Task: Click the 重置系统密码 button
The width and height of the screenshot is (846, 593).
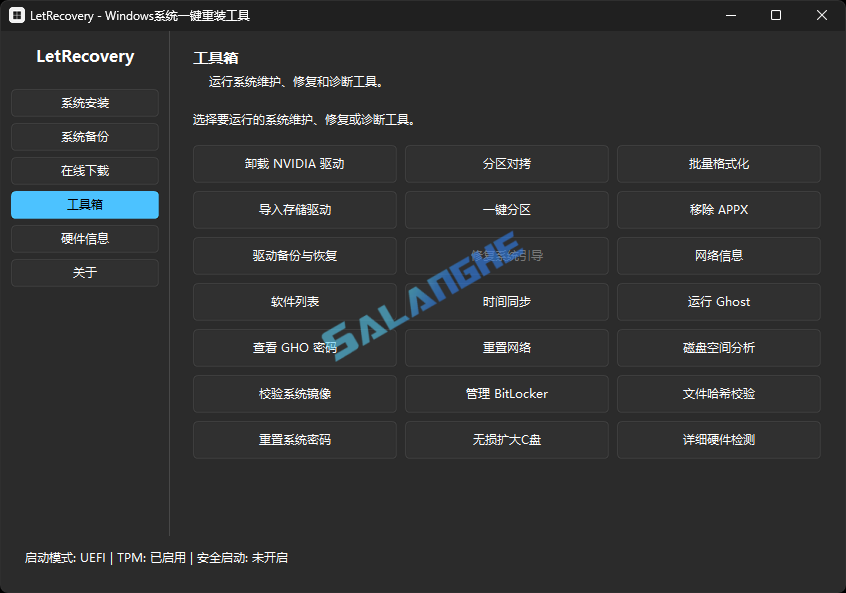Action: point(295,440)
